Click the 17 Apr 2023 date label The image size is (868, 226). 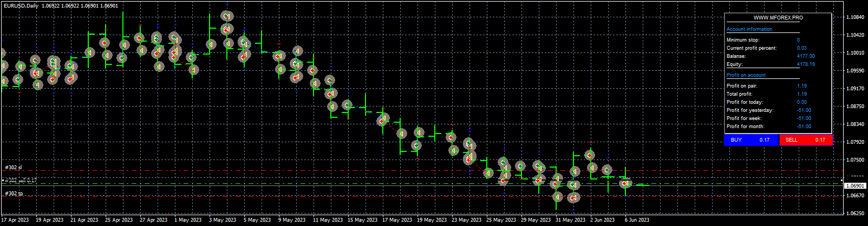15,220
